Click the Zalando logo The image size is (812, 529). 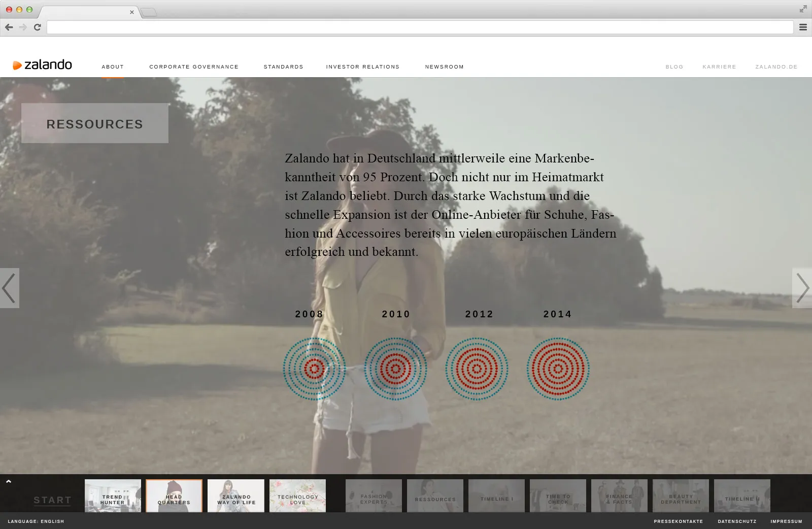coord(43,64)
